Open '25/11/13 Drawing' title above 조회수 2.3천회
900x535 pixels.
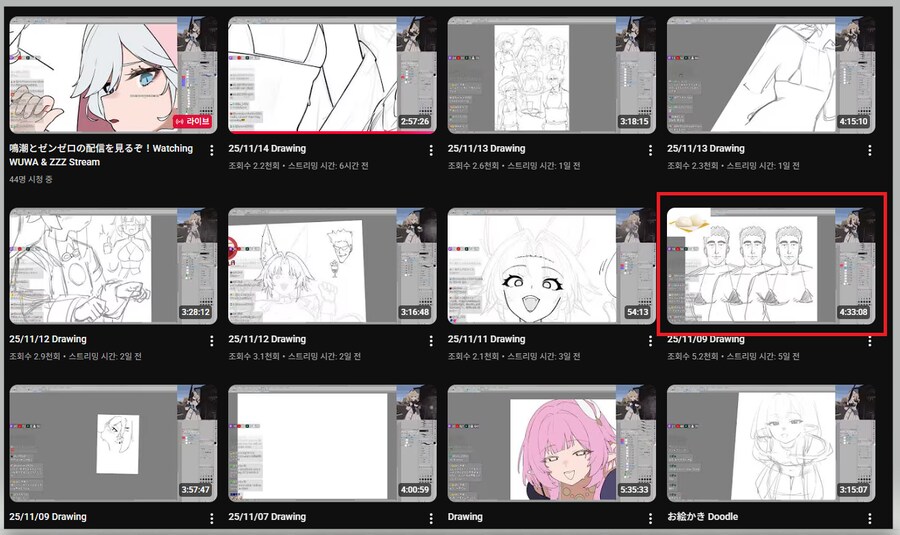click(705, 149)
